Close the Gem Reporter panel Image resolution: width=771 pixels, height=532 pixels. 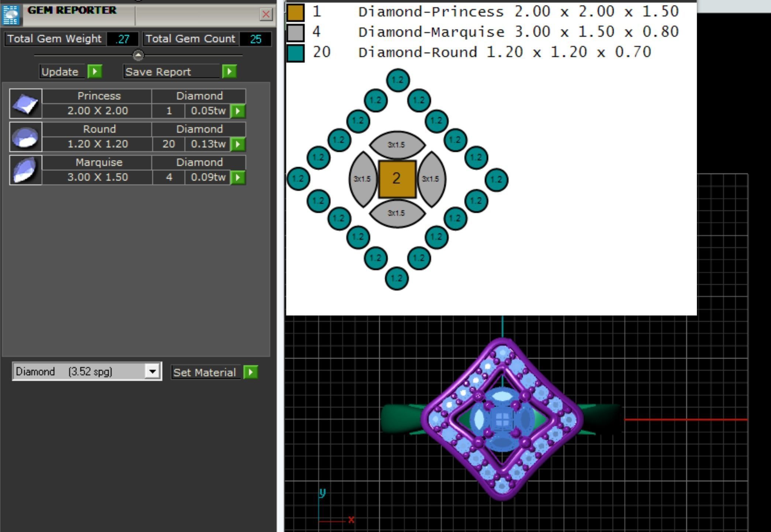click(266, 14)
